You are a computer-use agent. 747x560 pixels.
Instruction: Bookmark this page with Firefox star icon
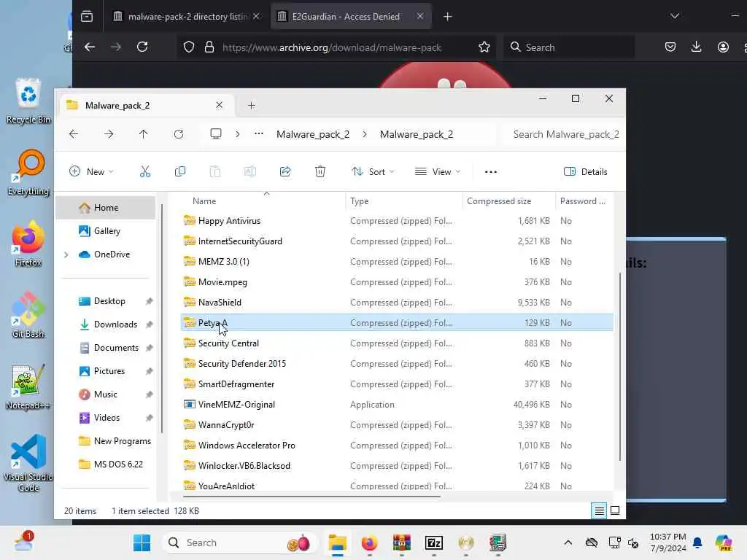click(x=484, y=47)
